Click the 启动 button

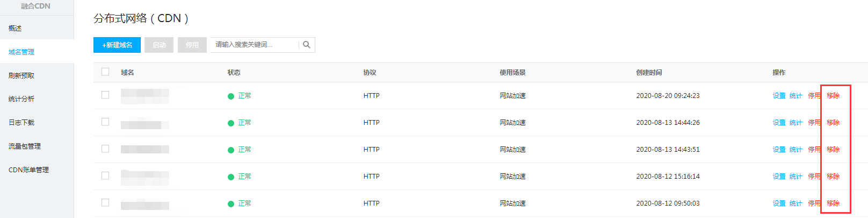159,45
